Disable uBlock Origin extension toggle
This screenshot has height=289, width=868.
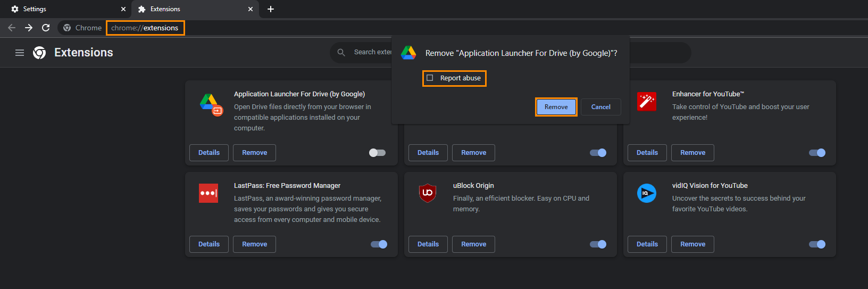[598, 244]
